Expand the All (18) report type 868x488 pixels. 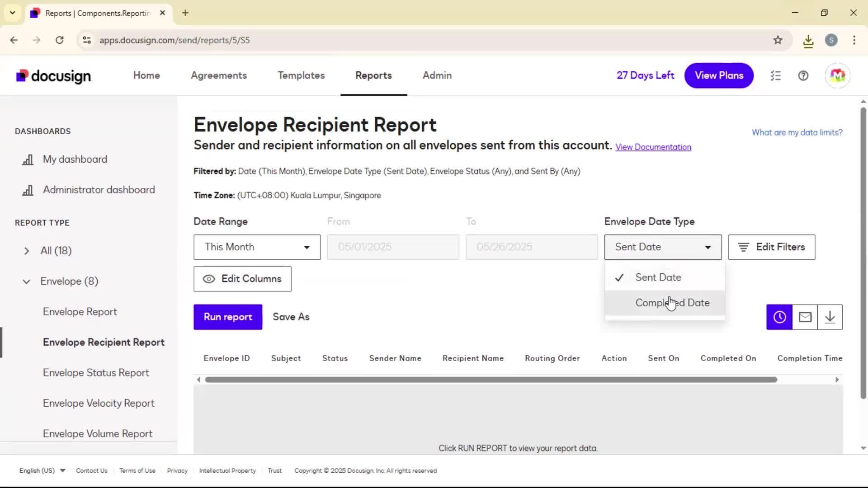point(26,251)
